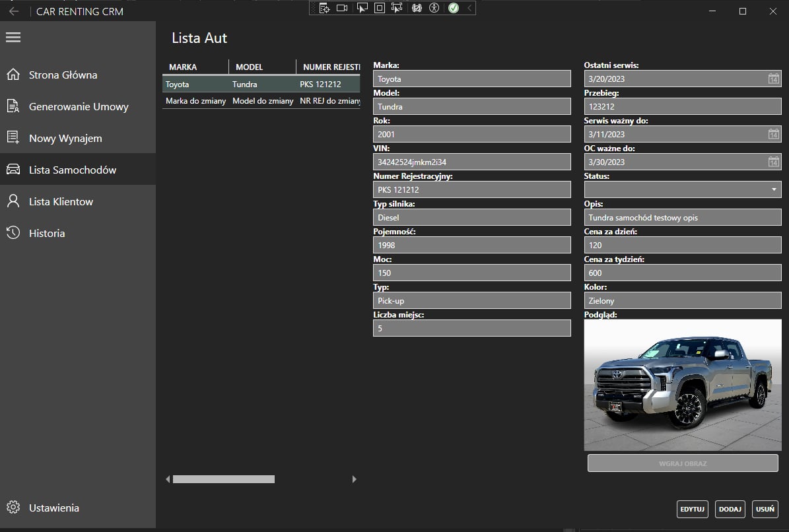Click the VIN input field
This screenshot has width=789, height=532.
(x=472, y=162)
